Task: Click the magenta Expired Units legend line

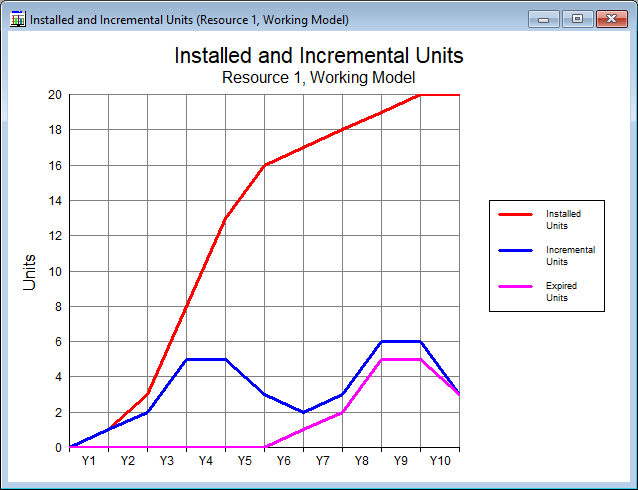Action: (516, 287)
